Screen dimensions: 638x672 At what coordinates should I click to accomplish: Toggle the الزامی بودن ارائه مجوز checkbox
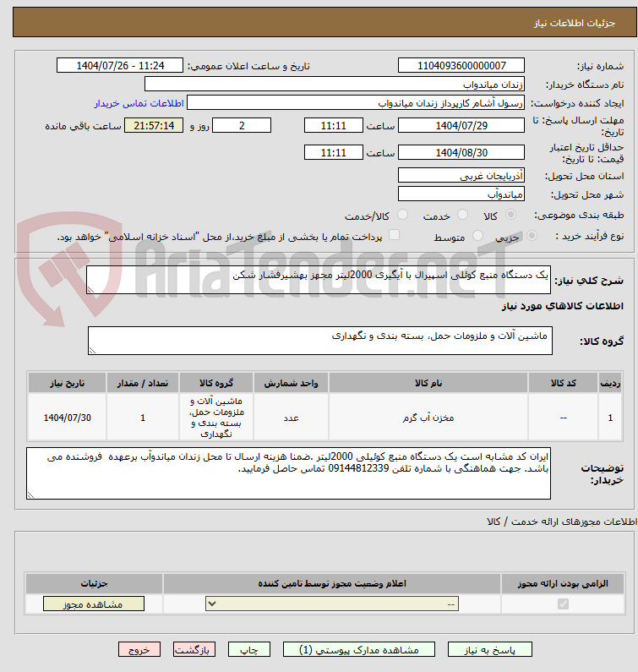pyautogui.click(x=563, y=604)
